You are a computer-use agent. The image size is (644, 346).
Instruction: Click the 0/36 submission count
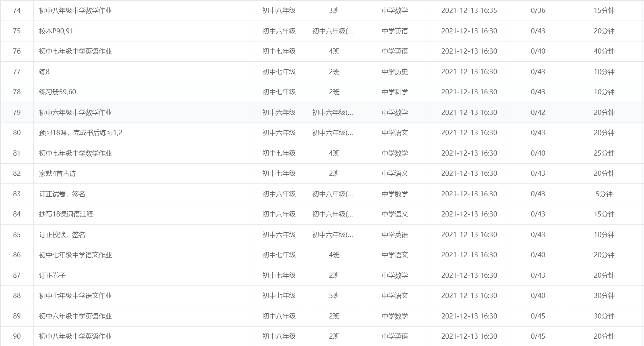pyautogui.click(x=538, y=11)
